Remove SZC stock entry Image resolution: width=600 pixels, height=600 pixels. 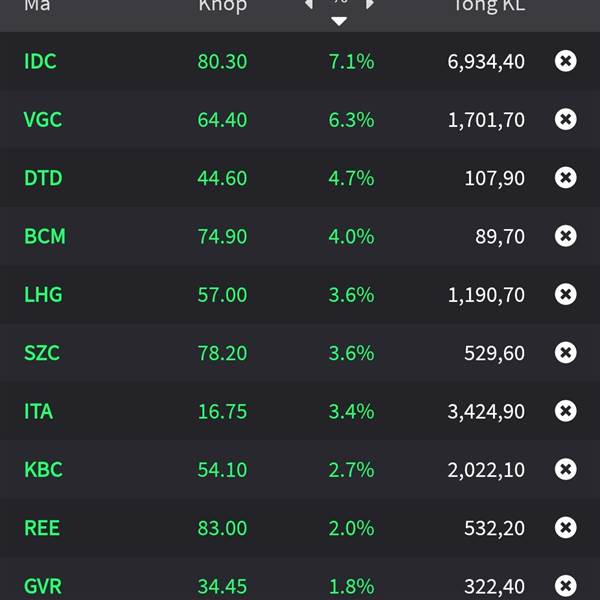click(565, 352)
